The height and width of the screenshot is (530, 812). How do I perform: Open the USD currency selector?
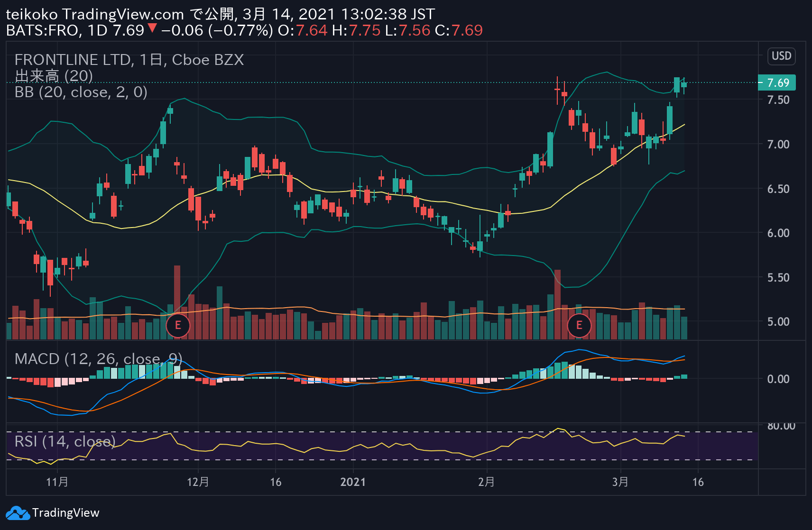(x=781, y=56)
